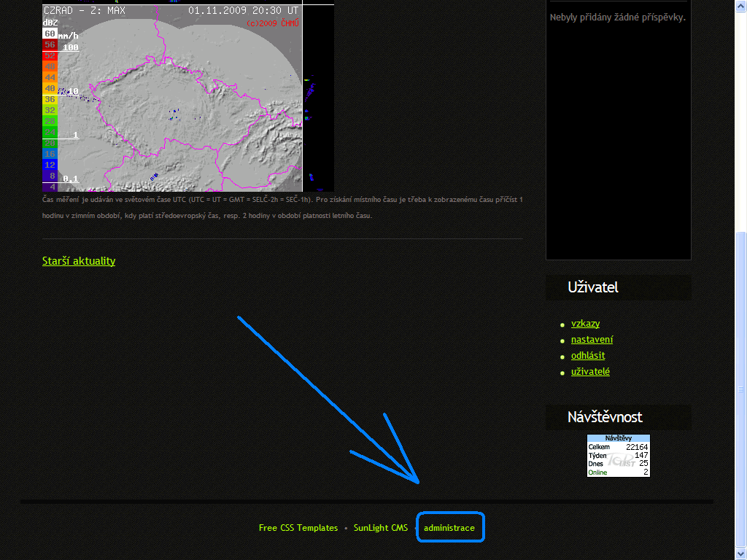747x560 pixels.
Task: Click the Uživatel panel heading
Action: (592, 287)
